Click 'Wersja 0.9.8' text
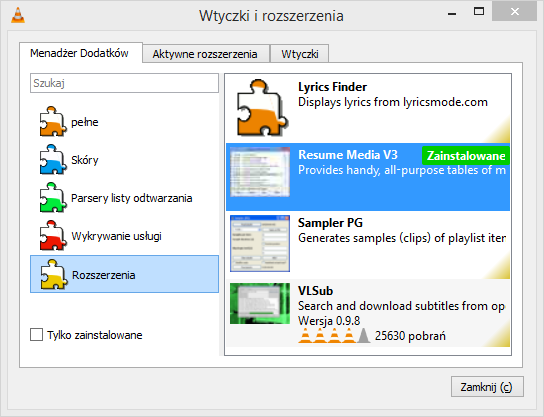This screenshot has width=544, height=417. (329, 321)
